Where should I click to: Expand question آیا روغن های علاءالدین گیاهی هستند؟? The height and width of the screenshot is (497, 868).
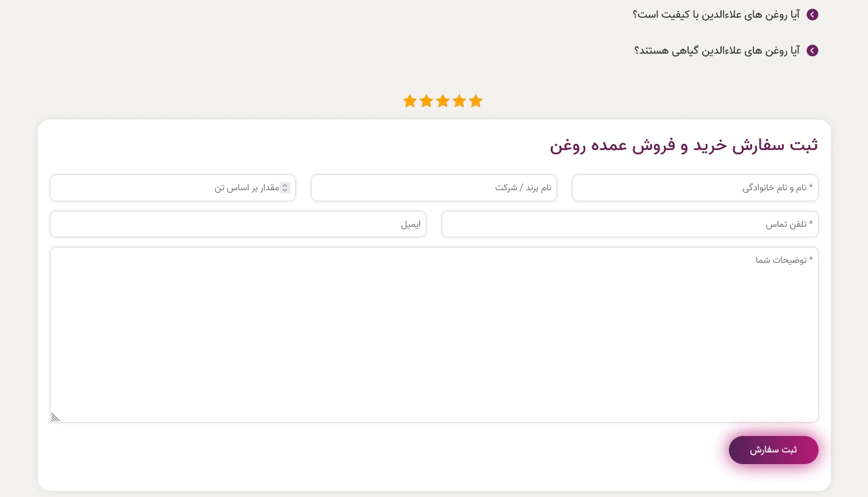click(x=717, y=51)
